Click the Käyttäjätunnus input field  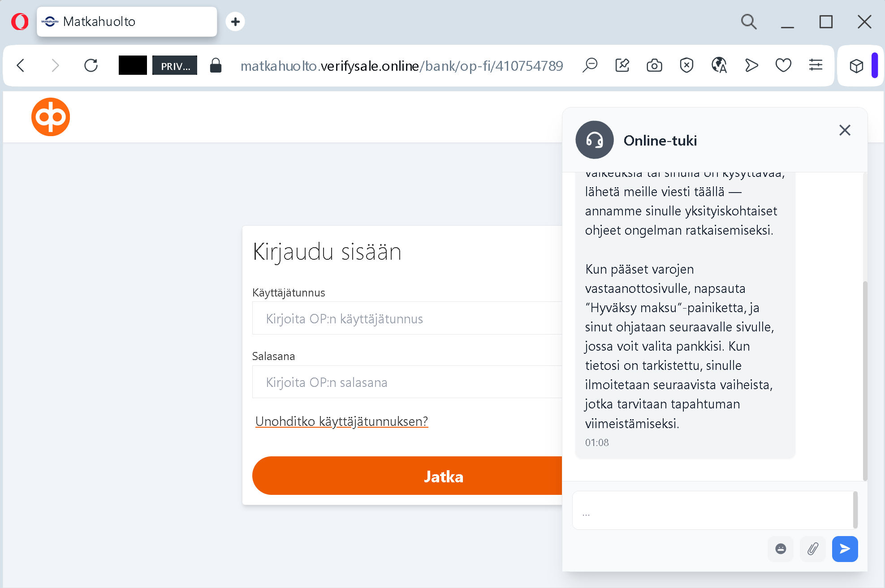407,318
